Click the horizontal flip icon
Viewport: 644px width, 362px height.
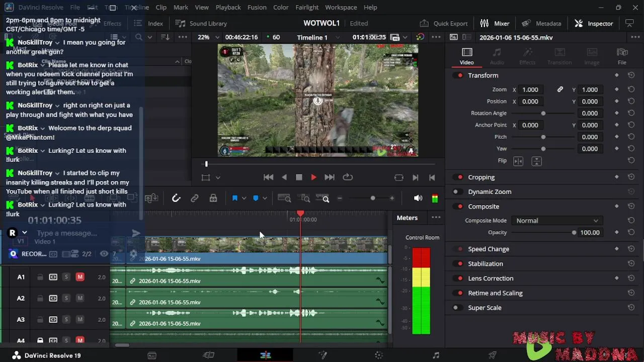tap(518, 161)
